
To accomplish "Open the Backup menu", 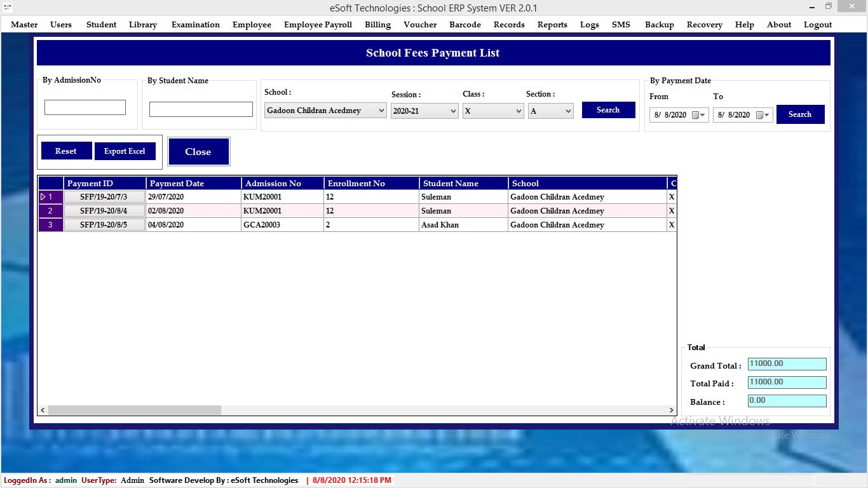I will click(x=659, y=25).
